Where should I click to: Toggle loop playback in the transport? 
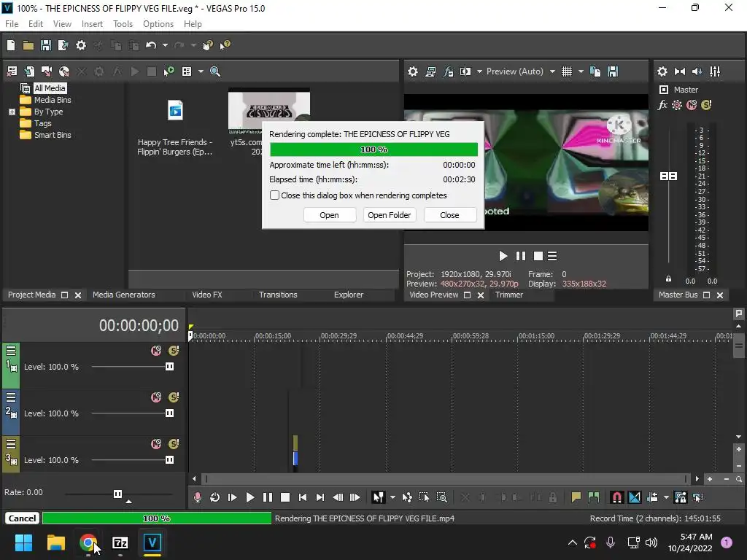pyautogui.click(x=215, y=497)
